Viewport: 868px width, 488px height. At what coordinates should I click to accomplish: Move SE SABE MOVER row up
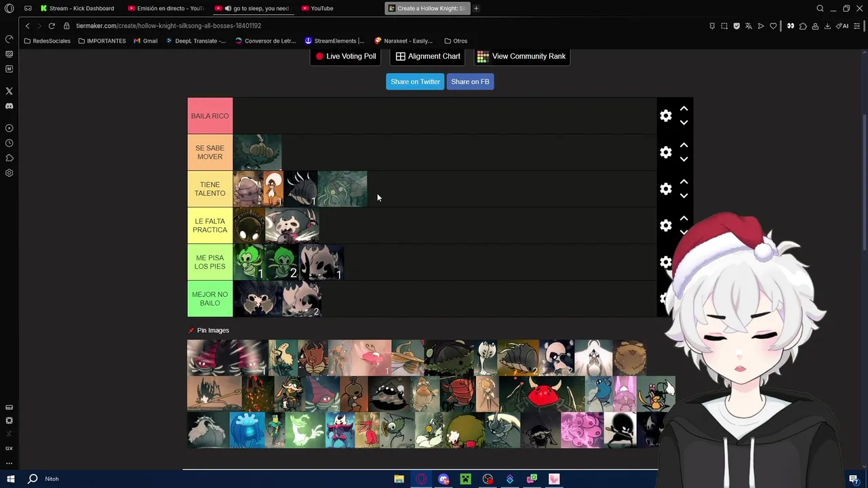coord(684,145)
